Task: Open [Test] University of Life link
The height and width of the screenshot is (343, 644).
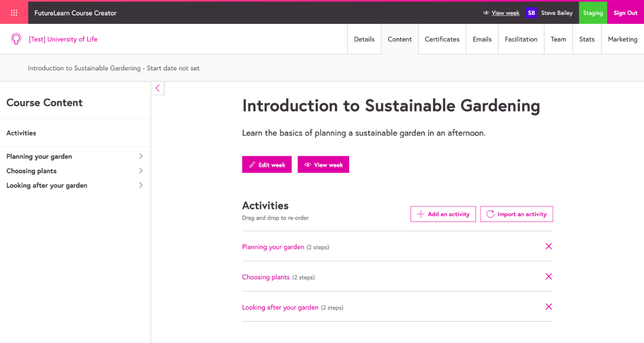Action: 63,39
